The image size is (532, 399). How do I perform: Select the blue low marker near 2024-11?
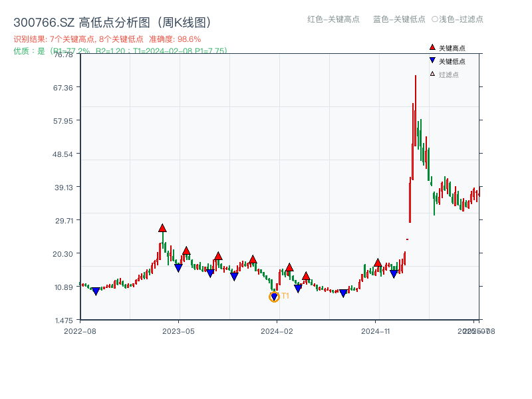394,273
